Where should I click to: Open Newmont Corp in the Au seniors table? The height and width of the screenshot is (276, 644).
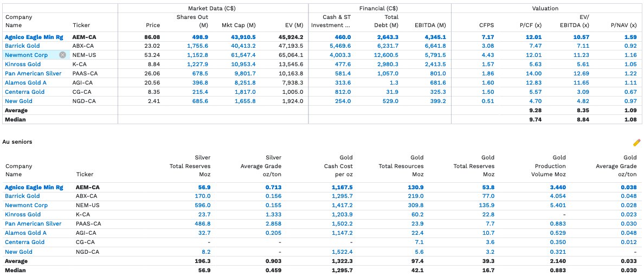tap(26, 206)
